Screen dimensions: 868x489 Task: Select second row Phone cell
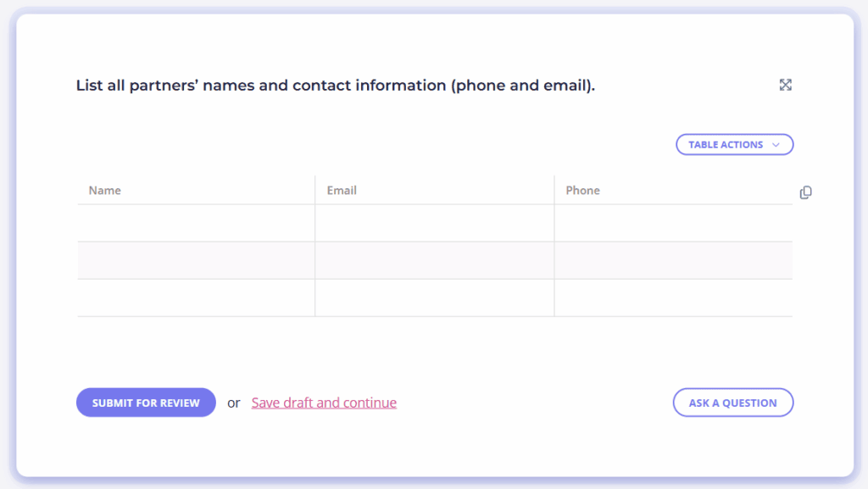point(674,260)
